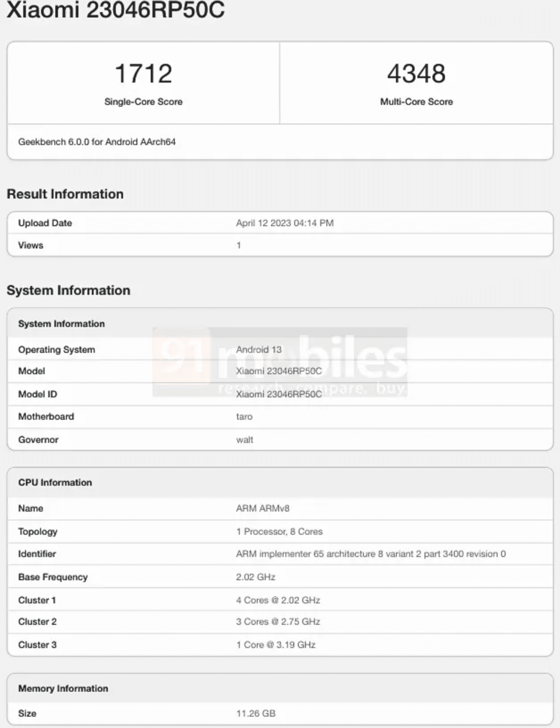Select '1 Processor, 8 Cores' value
560x728 pixels.
[x=279, y=532]
